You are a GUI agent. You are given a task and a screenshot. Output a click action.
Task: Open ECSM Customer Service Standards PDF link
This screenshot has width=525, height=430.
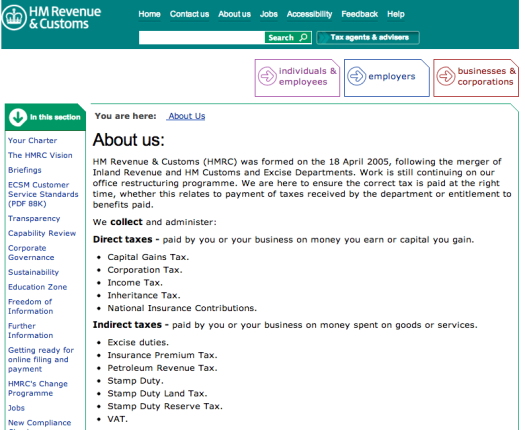(x=43, y=194)
